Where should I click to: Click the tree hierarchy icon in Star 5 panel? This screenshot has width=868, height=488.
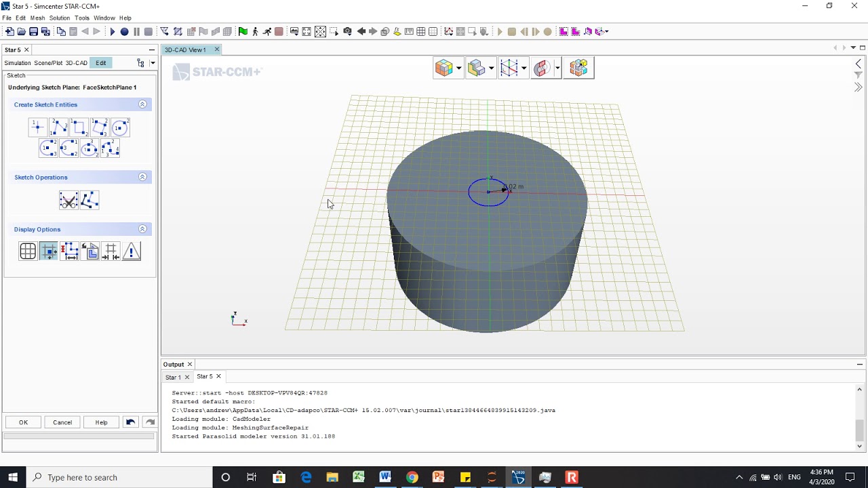click(140, 63)
